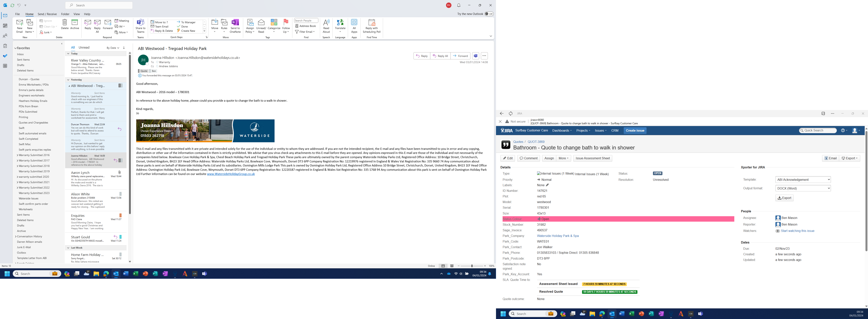Image resolution: width=868 pixels, height=319 pixels.
Task: Open the Waterside Holiday Park & Spa link
Action: (x=558, y=236)
